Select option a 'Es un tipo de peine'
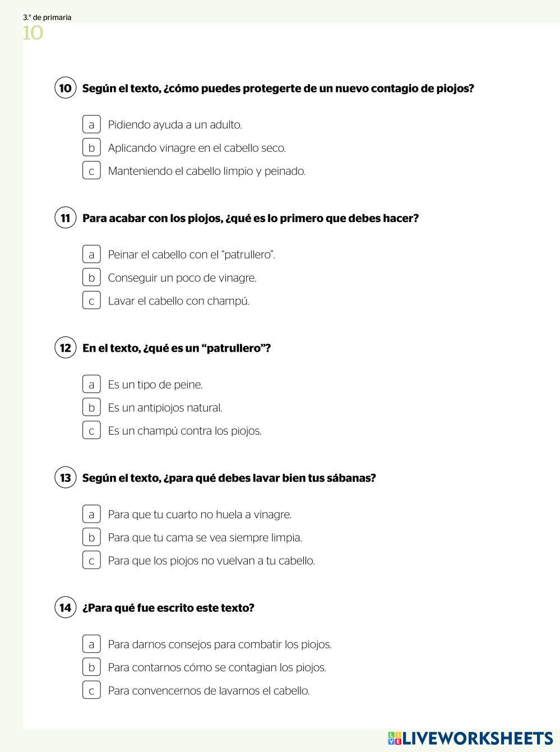The height and width of the screenshot is (752, 560). tap(91, 384)
